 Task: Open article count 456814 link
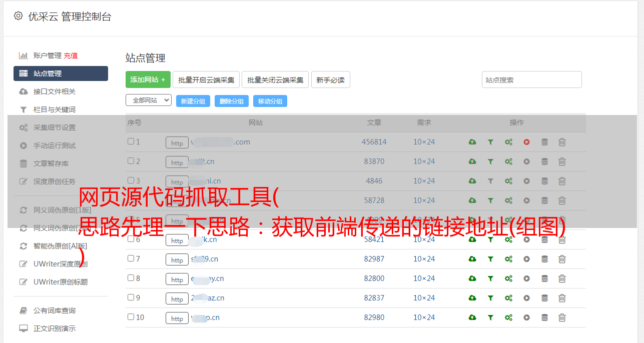pyautogui.click(x=374, y=142)
